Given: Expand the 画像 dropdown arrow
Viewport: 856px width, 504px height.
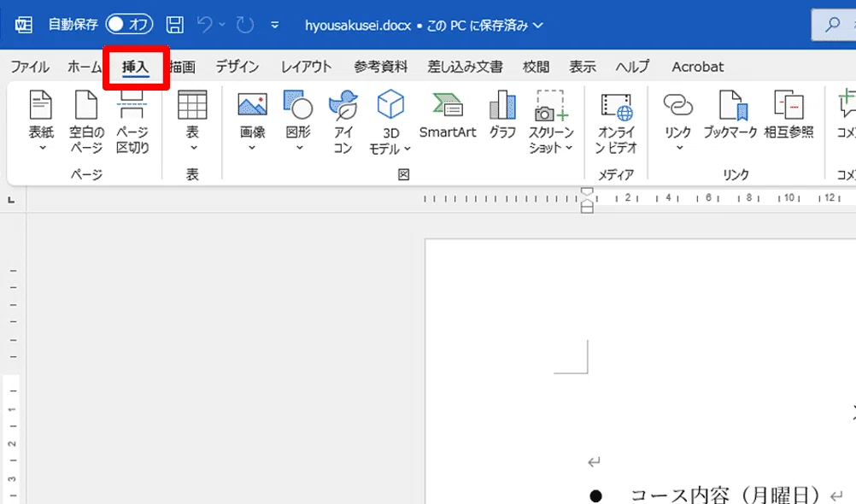Looking at the screenshot, I should coord(252,148).
